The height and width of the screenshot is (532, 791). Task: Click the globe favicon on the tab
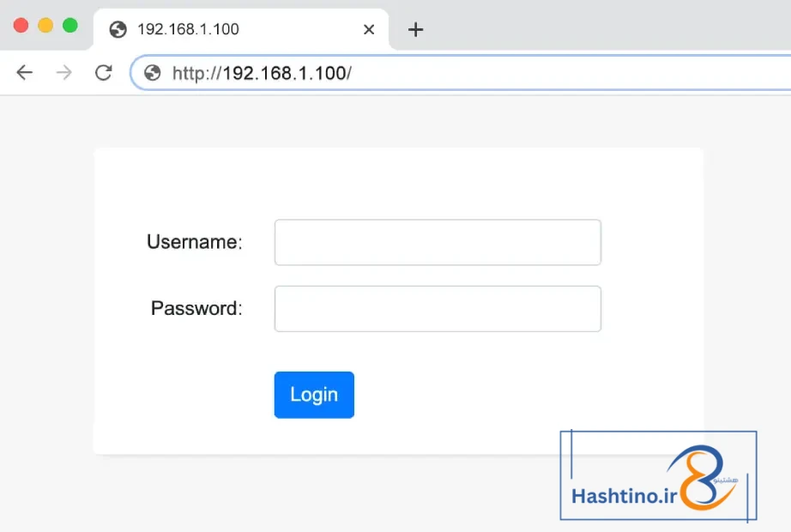click(x=118, y=29)
